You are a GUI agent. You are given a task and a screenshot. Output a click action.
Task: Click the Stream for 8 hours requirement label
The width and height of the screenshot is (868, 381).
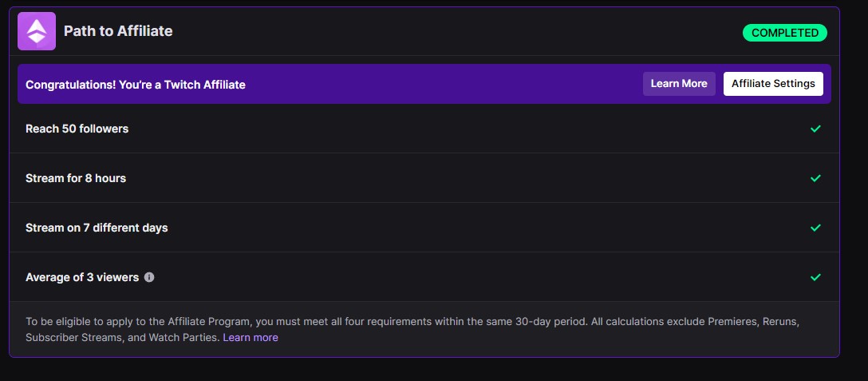pos(76,178)
